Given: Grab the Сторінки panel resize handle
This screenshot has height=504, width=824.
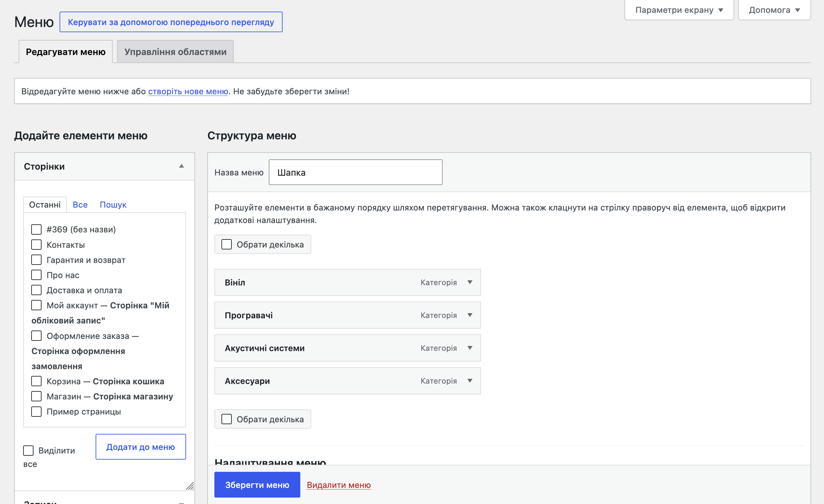Looking at the screenshot, I should 190,486.
